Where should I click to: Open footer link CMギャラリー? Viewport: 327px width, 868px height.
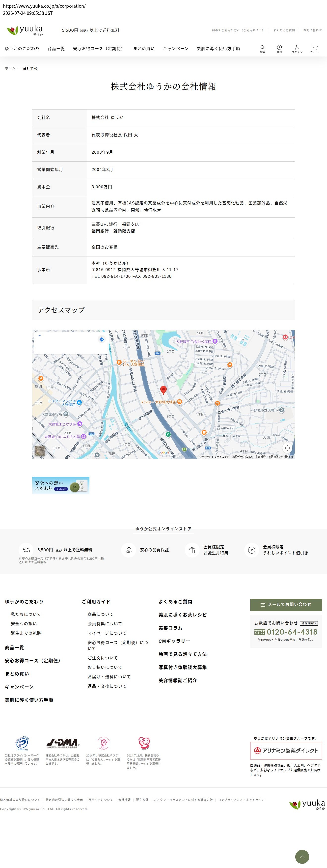[x=174, y=641]
